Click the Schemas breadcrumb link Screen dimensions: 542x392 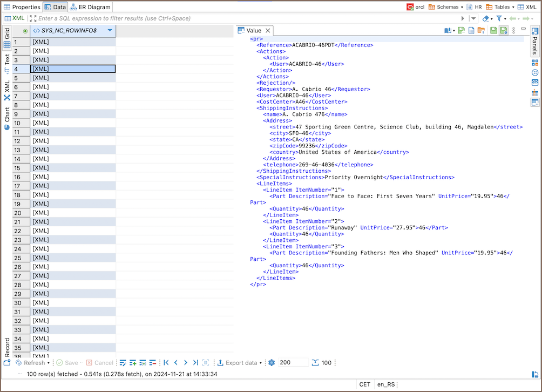click(447, 7)
